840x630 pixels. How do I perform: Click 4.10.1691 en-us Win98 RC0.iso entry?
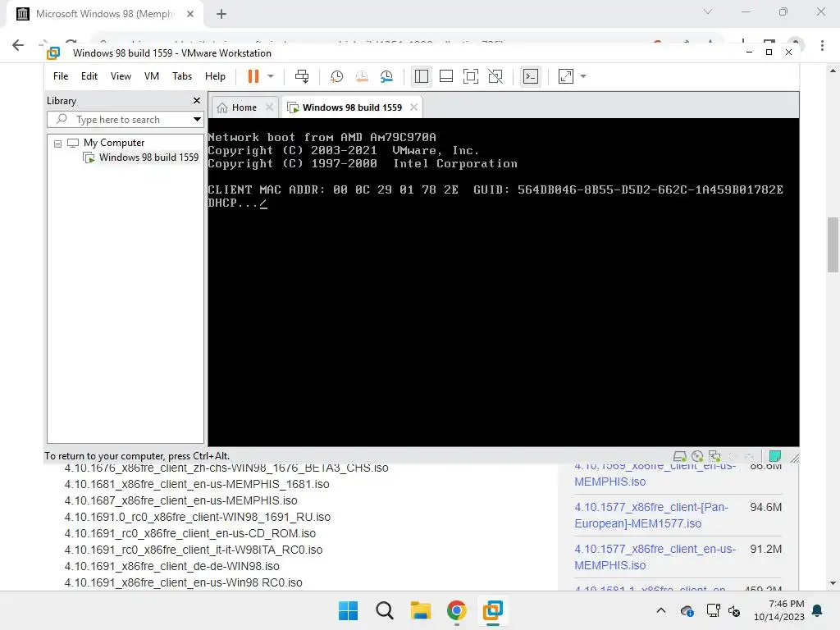point(183,582)
